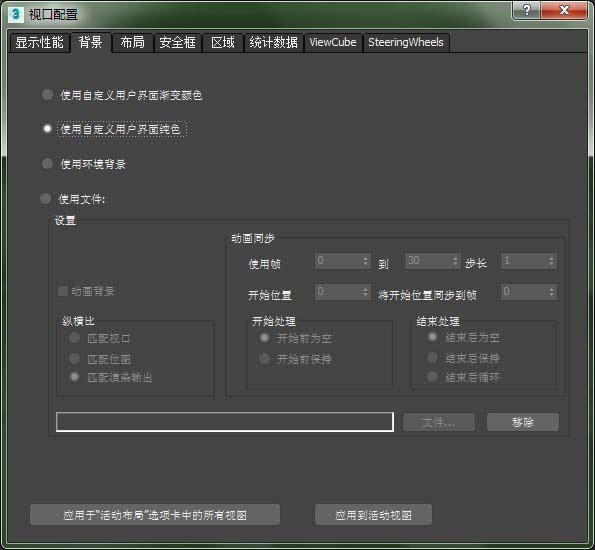Click the background file path text box
Viewport: 595px width, 550px height.
[x=225, y=422]
